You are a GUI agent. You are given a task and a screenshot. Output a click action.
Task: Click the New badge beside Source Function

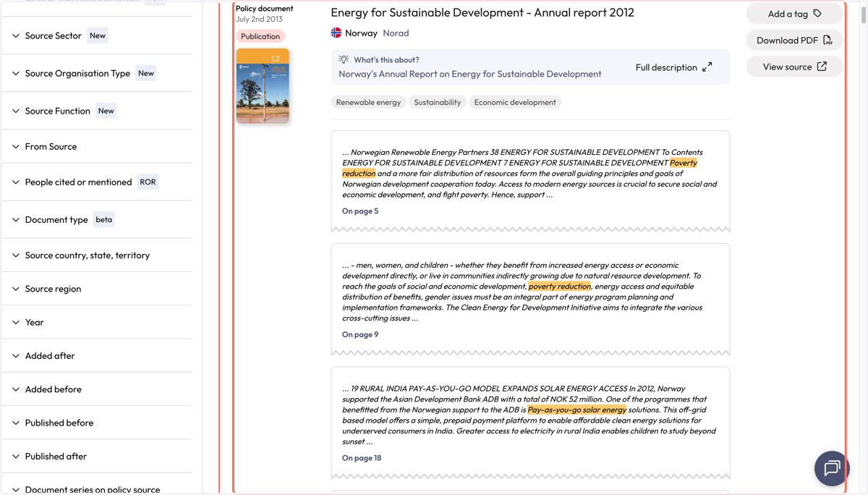pos(106,111)
